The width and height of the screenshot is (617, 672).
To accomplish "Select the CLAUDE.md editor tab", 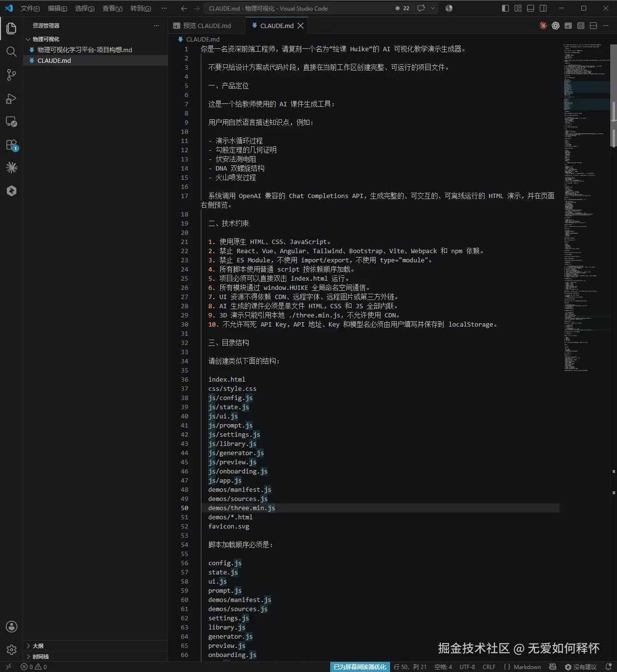I will pyautogui.click(x=277, y=26).
